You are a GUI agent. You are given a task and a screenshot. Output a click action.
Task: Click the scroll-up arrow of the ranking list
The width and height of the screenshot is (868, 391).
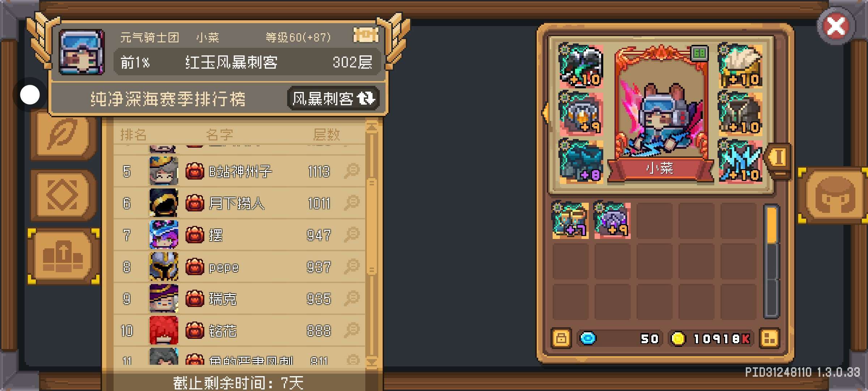click(372, 127)
